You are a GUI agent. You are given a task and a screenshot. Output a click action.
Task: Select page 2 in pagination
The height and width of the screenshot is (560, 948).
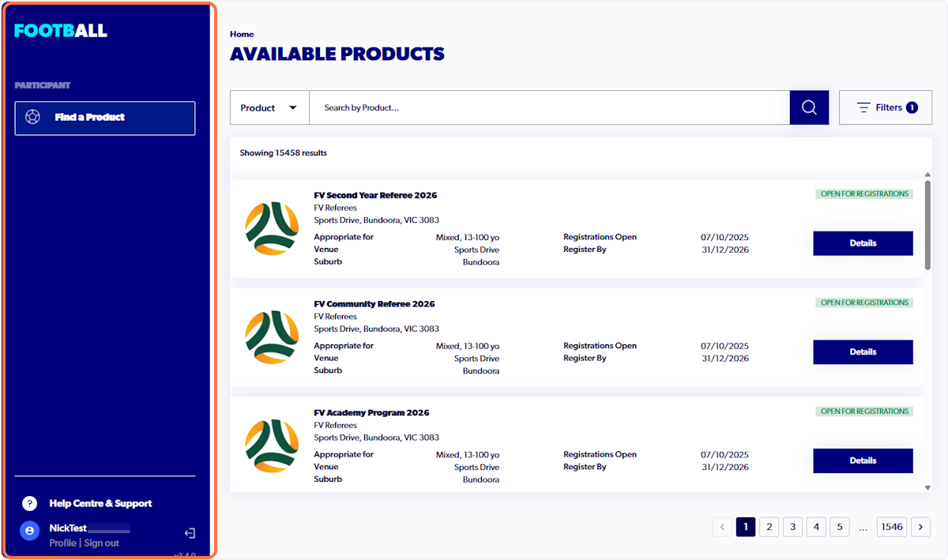769,527
